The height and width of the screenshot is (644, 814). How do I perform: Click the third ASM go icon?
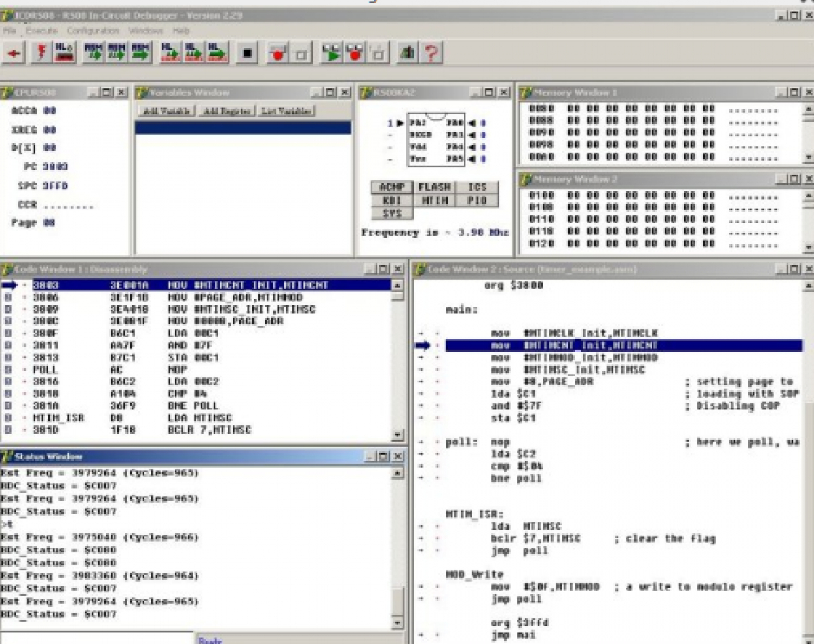pyautogui.click(x=140, y=53)
